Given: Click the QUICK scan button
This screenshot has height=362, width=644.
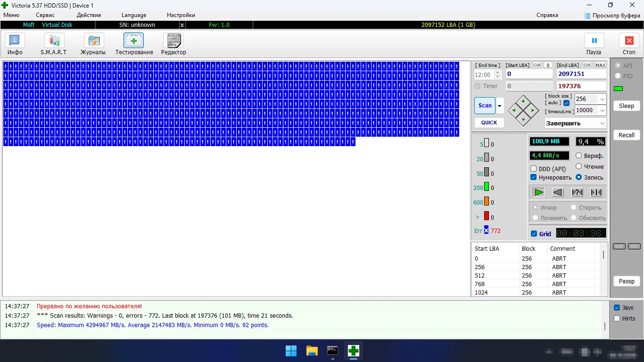Looking at the screenshot, I should click(489, 123).
